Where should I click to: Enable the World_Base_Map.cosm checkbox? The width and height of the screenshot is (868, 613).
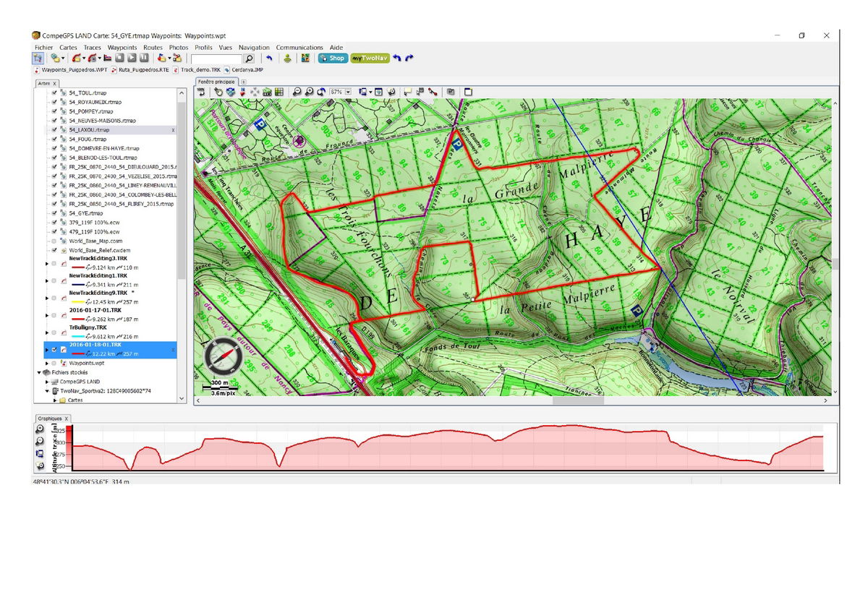tap(54, 241)
